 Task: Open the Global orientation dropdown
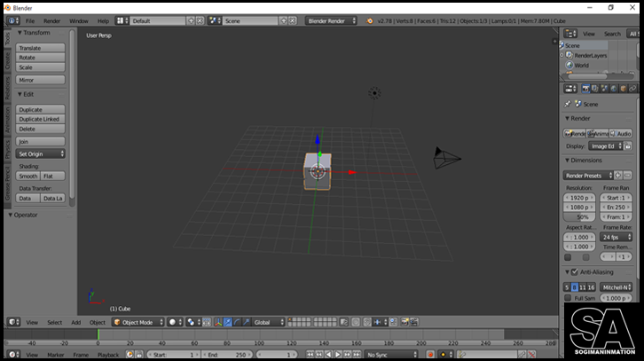[269, 322]
